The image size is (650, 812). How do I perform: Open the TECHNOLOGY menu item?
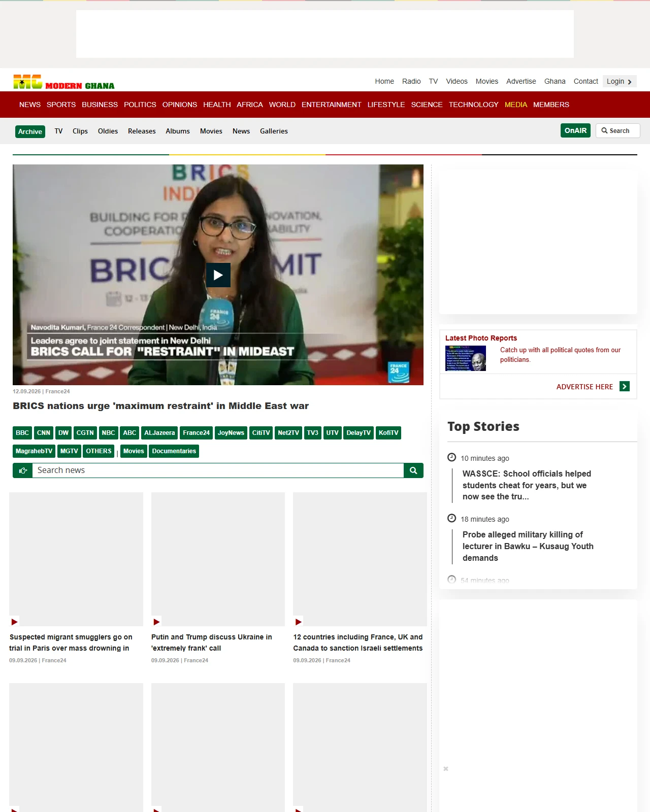pyautogui.click(x=473, y=105)
